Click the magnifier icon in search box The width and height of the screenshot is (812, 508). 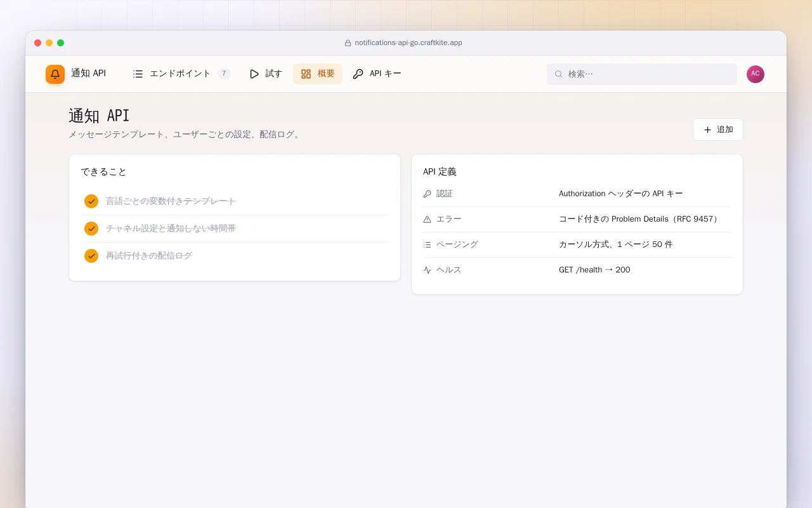(558, 74)
